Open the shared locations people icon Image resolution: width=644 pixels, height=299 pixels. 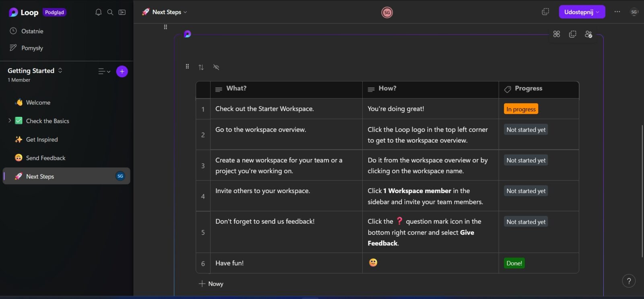point(588,34)
